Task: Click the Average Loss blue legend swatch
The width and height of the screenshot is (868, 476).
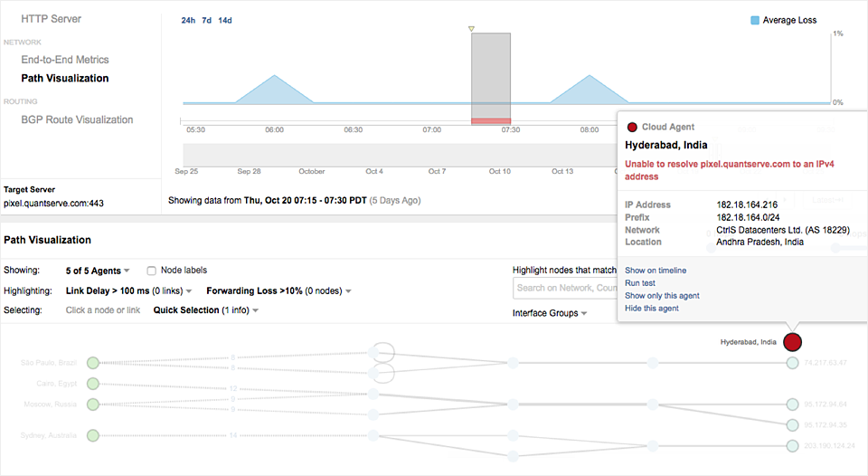Action: point(755,20)
